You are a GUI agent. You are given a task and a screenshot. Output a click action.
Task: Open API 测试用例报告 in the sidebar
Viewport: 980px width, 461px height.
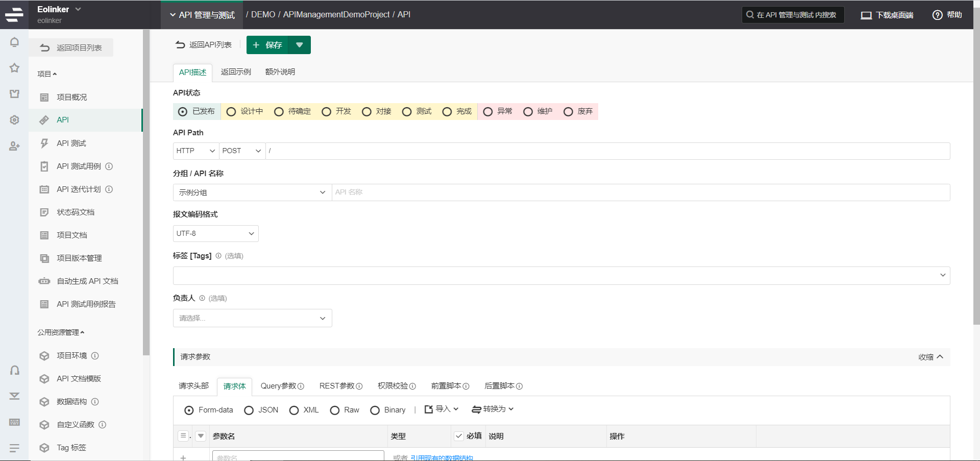[x=85, y=304]
